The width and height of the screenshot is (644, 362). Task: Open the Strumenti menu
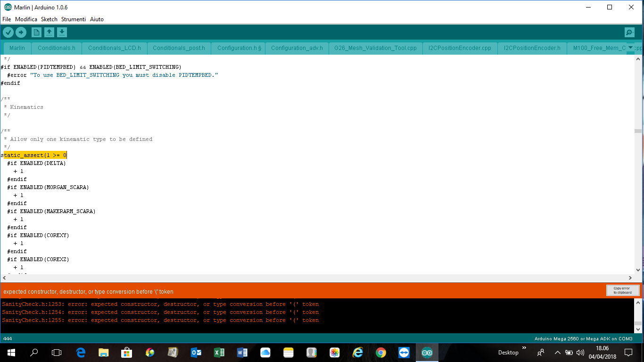pos(73,19)
